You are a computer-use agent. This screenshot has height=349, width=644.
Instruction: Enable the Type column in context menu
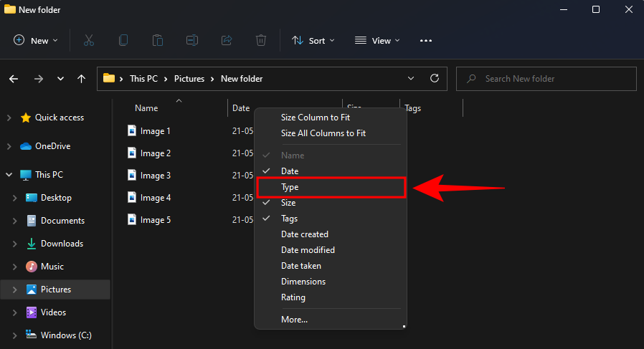(290, 187)
